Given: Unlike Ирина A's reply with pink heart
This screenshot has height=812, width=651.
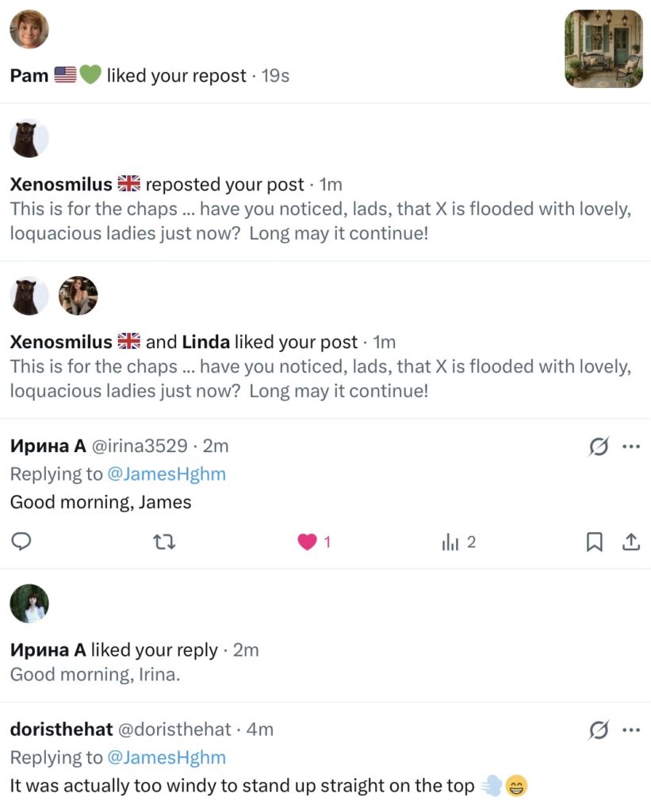Looking at the screenshot, I should coord(308,542).
